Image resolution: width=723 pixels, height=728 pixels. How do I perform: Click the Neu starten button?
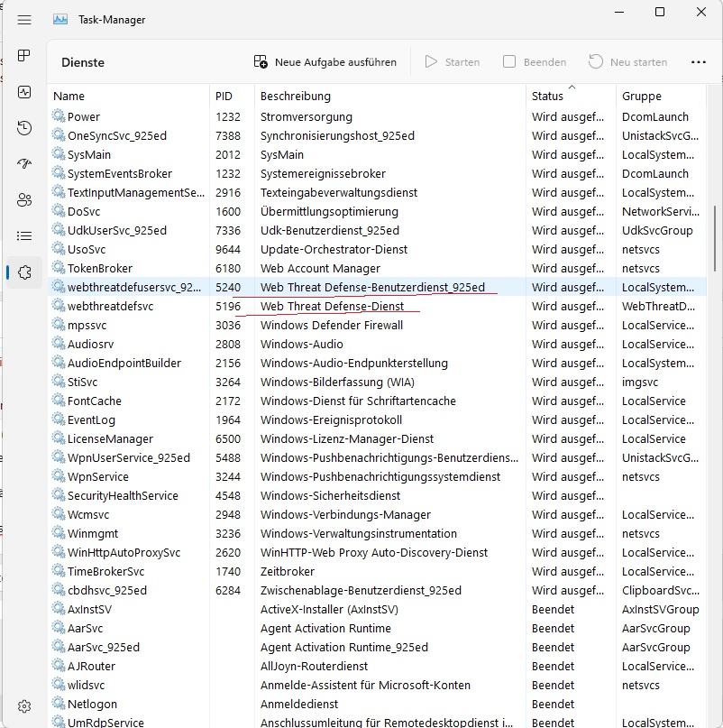click(x=627, y=61)
